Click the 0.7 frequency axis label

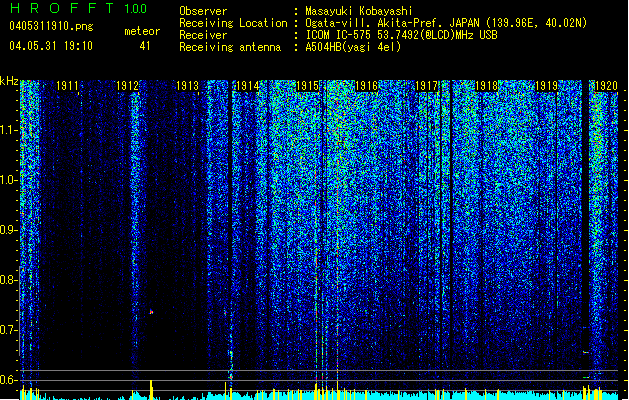coord(9,330)
